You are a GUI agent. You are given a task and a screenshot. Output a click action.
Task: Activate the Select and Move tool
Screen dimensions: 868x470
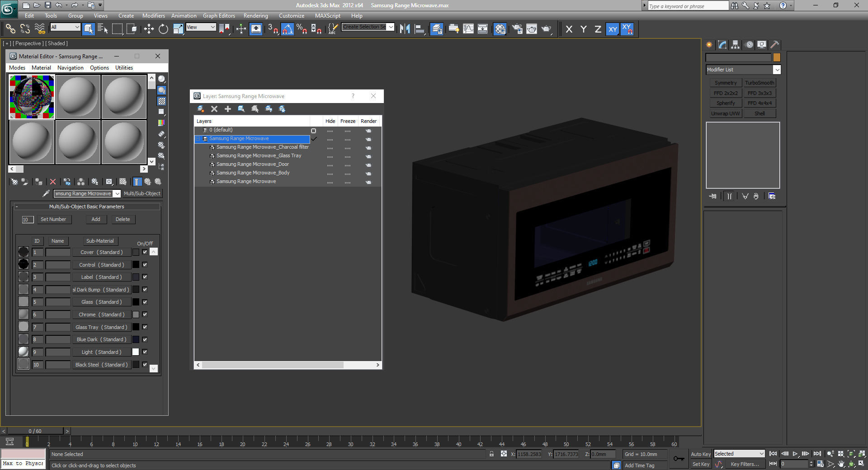point(149,29)
